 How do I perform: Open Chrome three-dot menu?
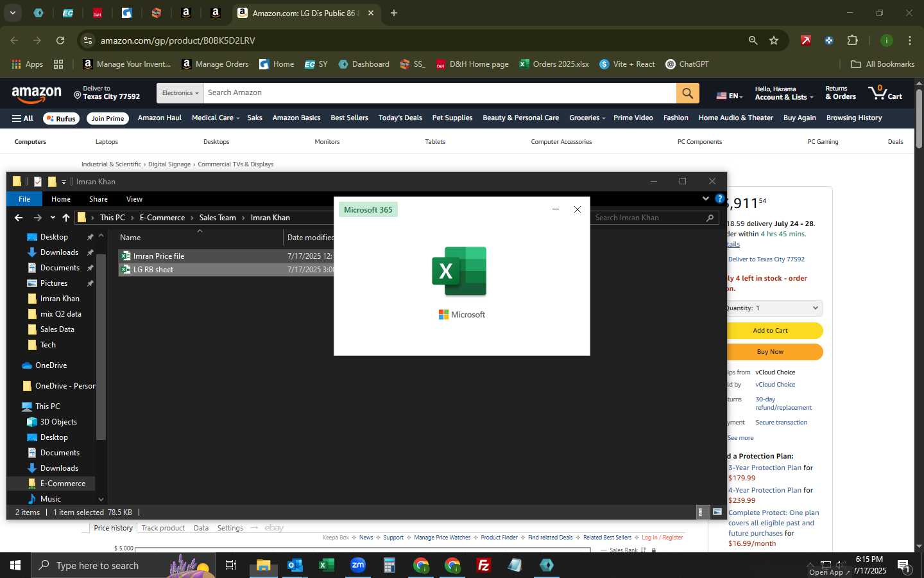[x=910, y=40]
